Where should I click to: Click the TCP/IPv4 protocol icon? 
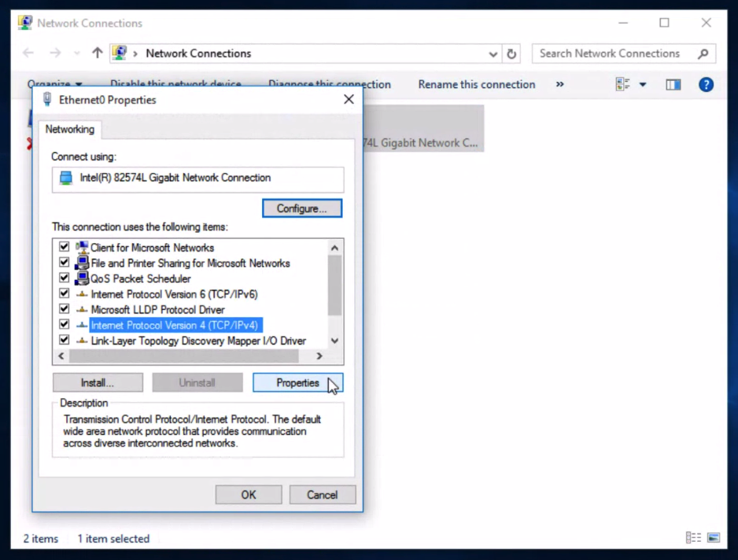point(82,325)
